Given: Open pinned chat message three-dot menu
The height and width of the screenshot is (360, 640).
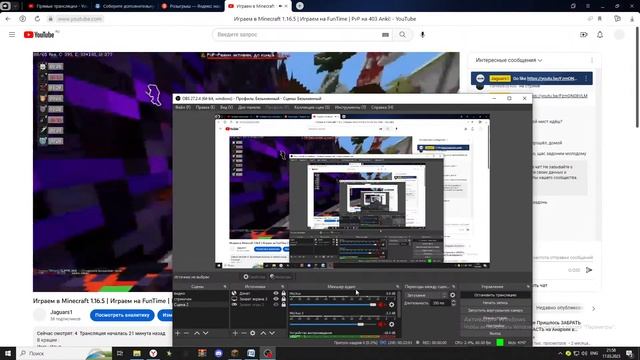Looking at the screenshot, I should 587,78.
